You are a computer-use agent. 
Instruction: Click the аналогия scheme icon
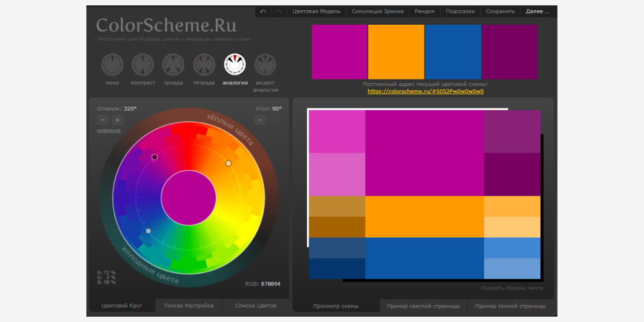235,65
